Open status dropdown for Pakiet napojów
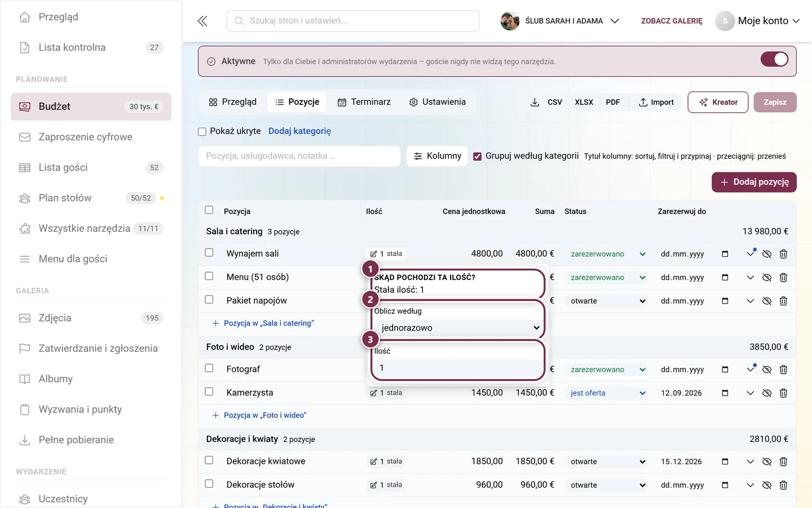Viewport: 812px width, 508px height. pos(608,301)
